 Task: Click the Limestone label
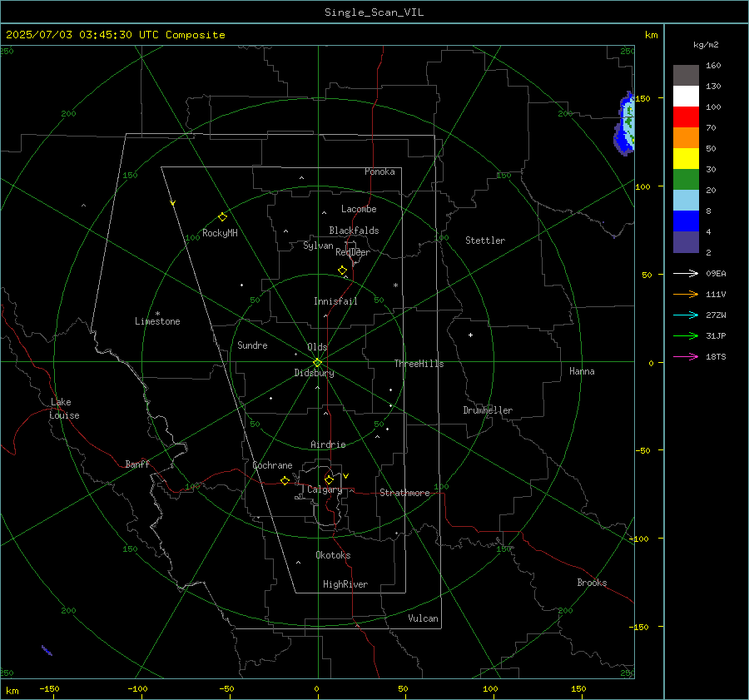(157, 321)
